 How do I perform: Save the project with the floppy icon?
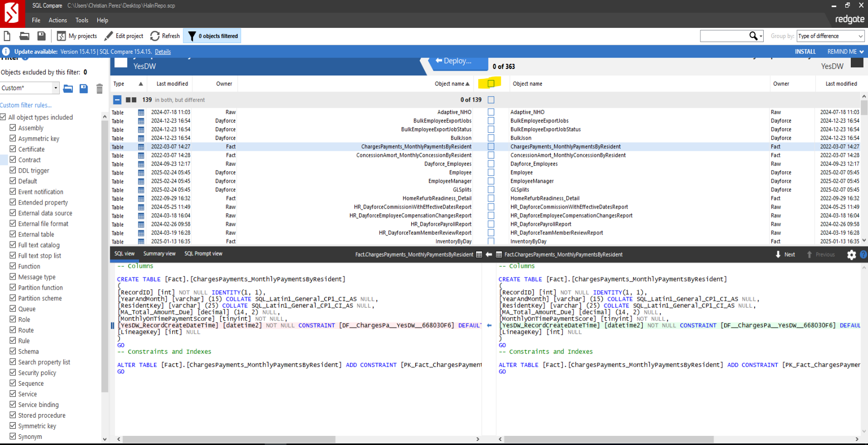point(42,36)
